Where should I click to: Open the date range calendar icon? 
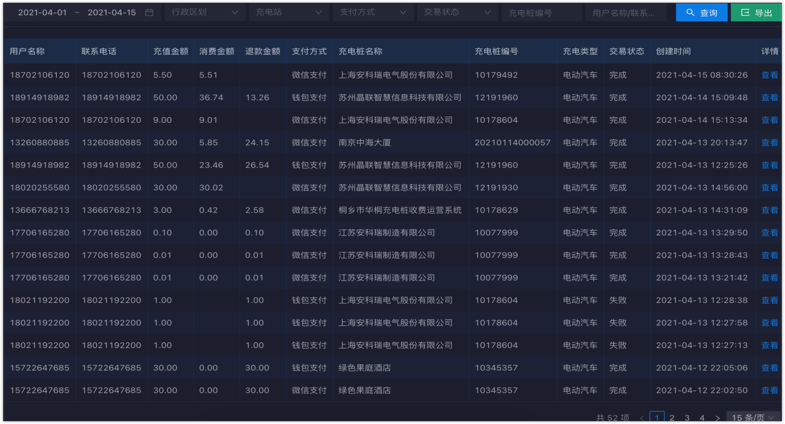click(x=149, y=13)
